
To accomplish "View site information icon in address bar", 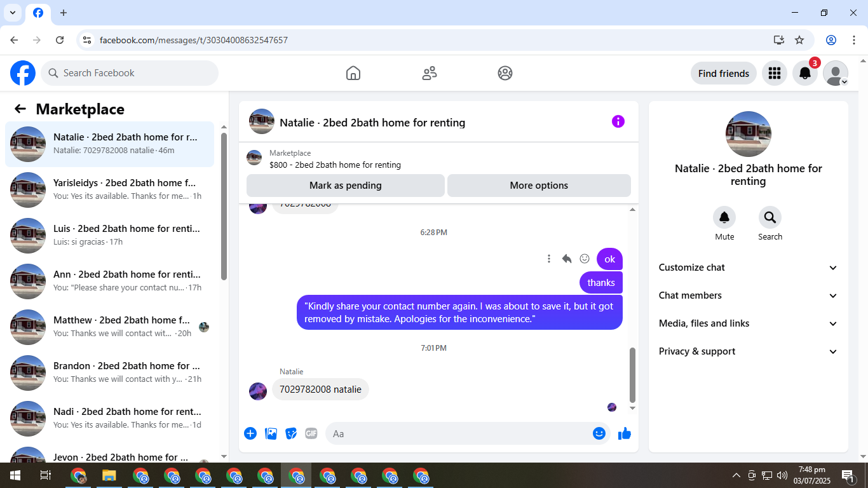I will (88, 40).
